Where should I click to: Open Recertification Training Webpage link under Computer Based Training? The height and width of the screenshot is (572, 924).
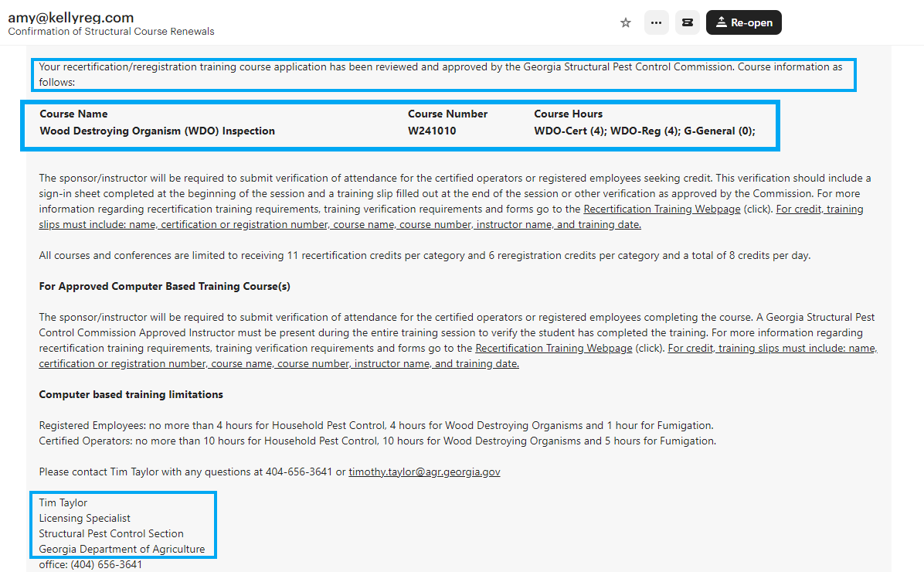(554, 348)
